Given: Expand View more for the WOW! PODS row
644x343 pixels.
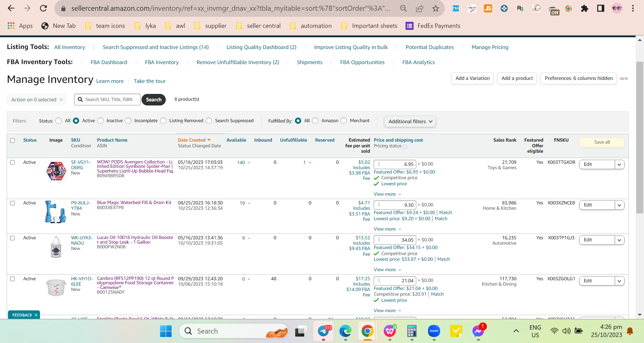Looking at the screenshot, I should pyautogui.click(x=387, y=194).
